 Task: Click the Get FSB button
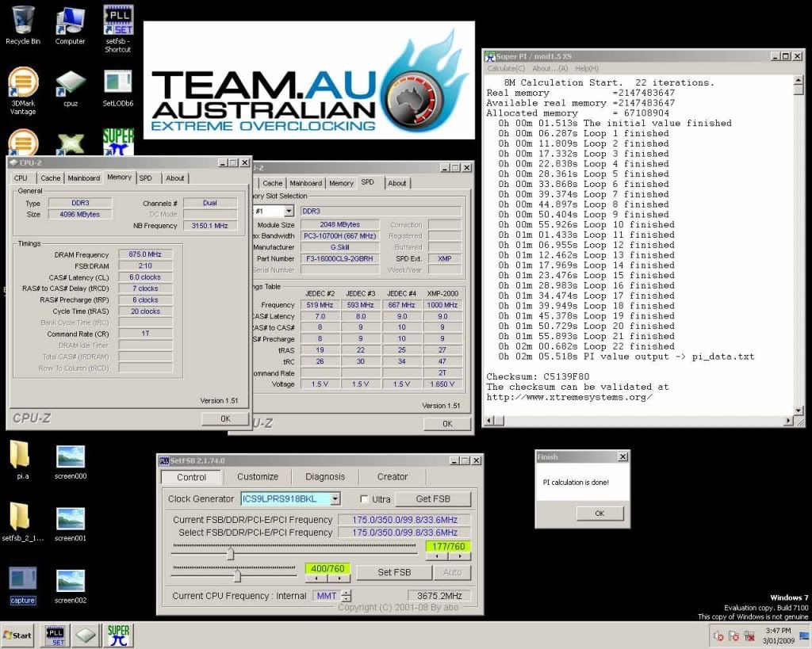pos(433,499)
